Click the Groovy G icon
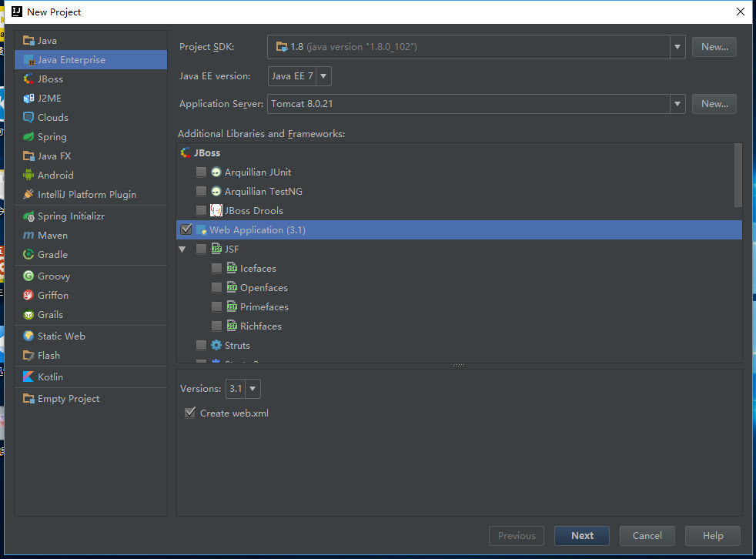Screen dimensions: 756x559 pyautogui.click(x=28, y=276)
